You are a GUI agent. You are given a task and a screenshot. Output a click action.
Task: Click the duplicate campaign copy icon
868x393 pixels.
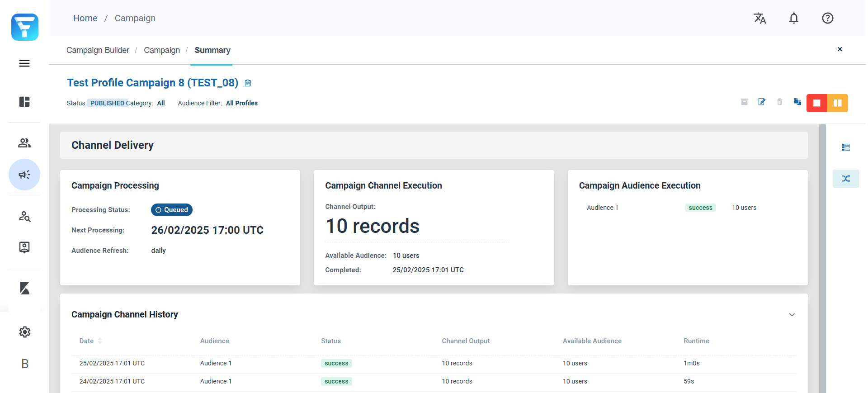tap(797, 102)
